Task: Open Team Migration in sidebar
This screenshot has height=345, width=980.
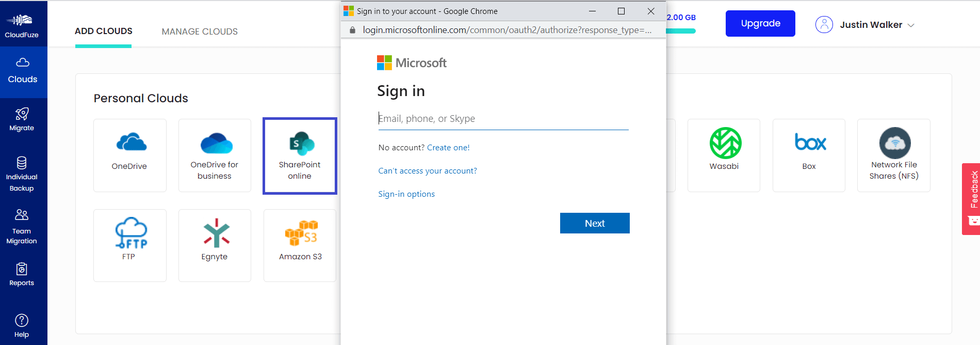Action: [x=22, y=226]
